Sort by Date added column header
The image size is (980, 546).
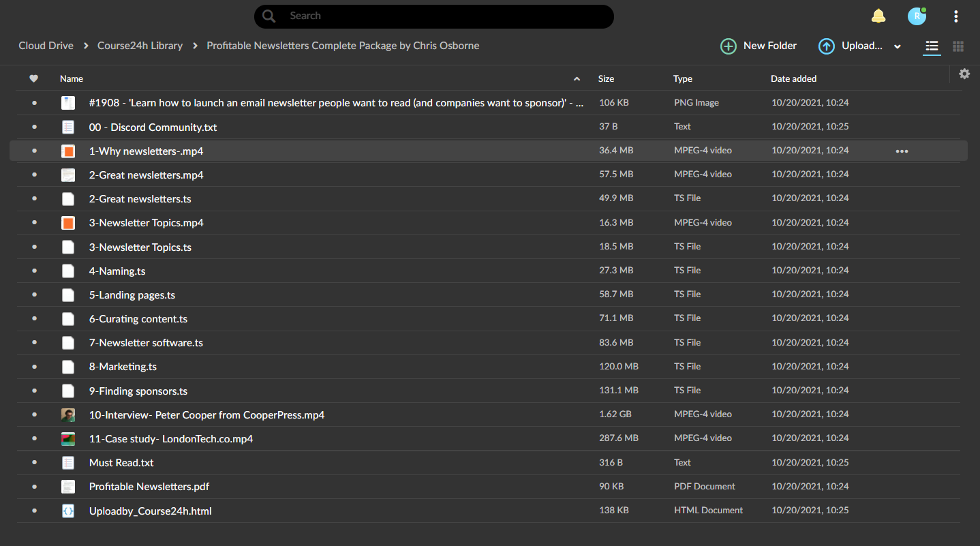point(793,78)
